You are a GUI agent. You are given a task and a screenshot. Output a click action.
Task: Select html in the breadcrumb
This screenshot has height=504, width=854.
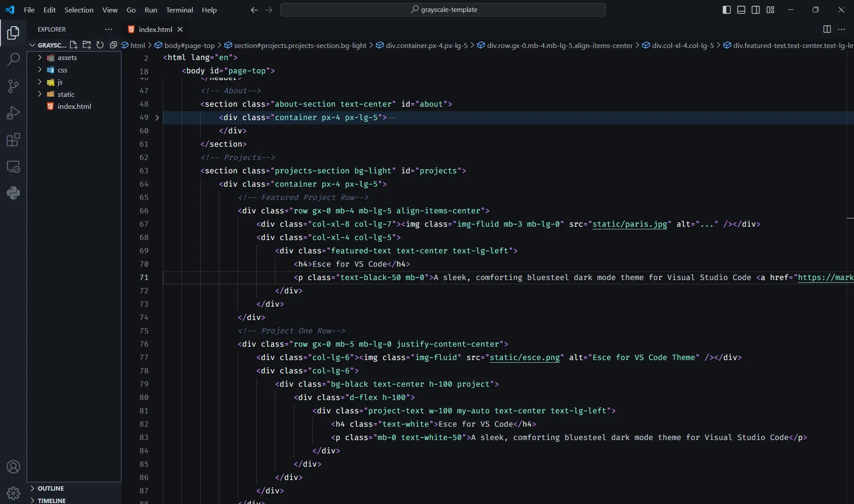[137, 45]
